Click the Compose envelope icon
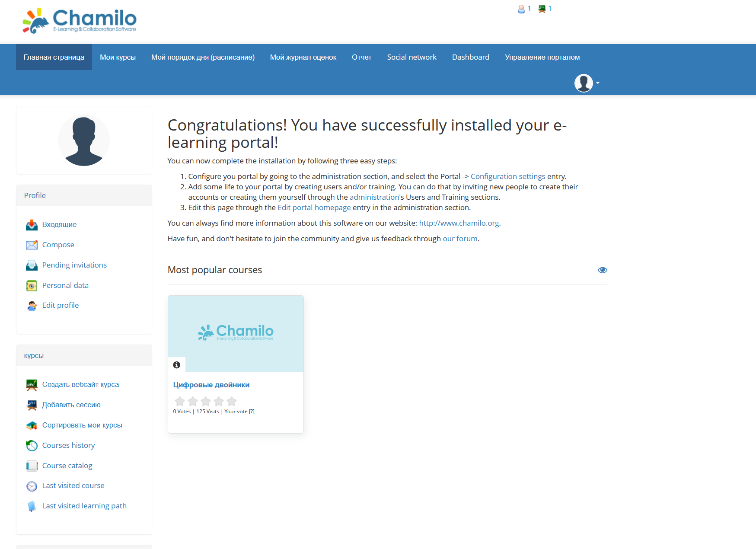 32,245
